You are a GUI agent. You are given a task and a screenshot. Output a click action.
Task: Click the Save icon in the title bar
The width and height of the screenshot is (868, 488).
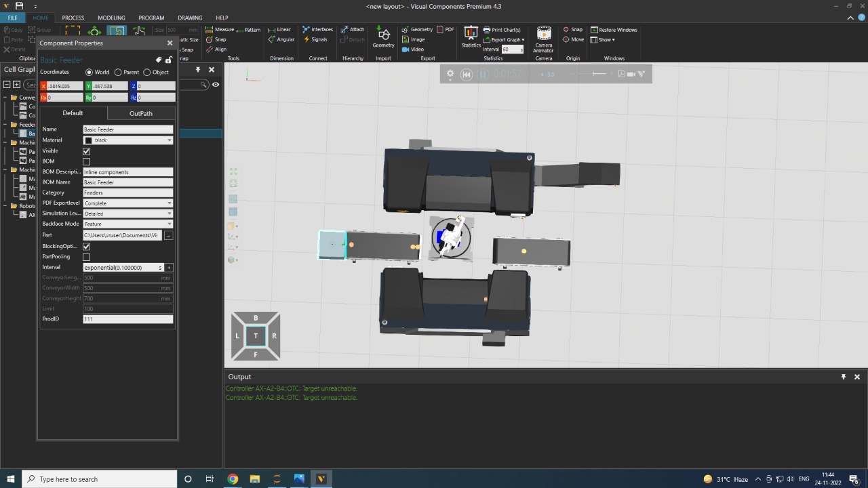coord(20,6)
